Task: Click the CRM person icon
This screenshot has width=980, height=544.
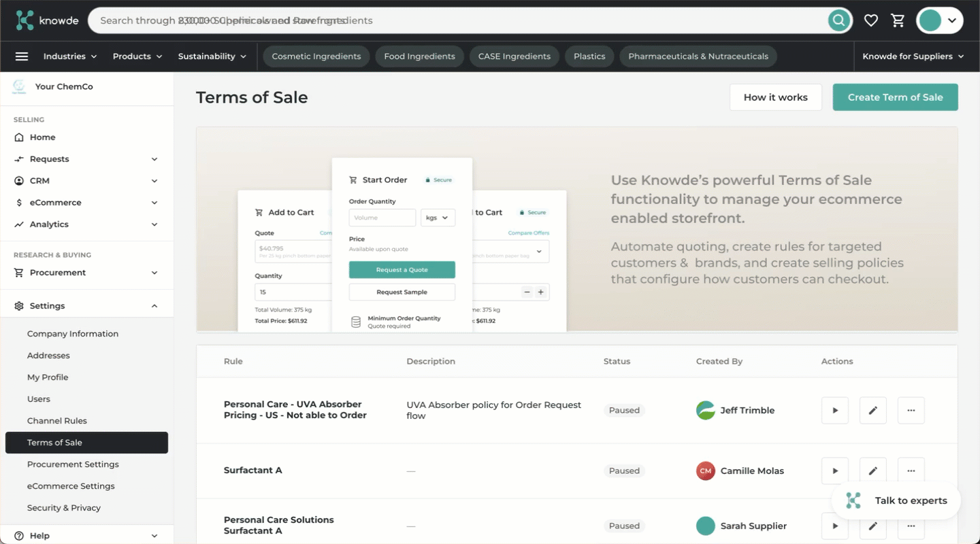Action: pyautogui.click(x=19, y=181)
